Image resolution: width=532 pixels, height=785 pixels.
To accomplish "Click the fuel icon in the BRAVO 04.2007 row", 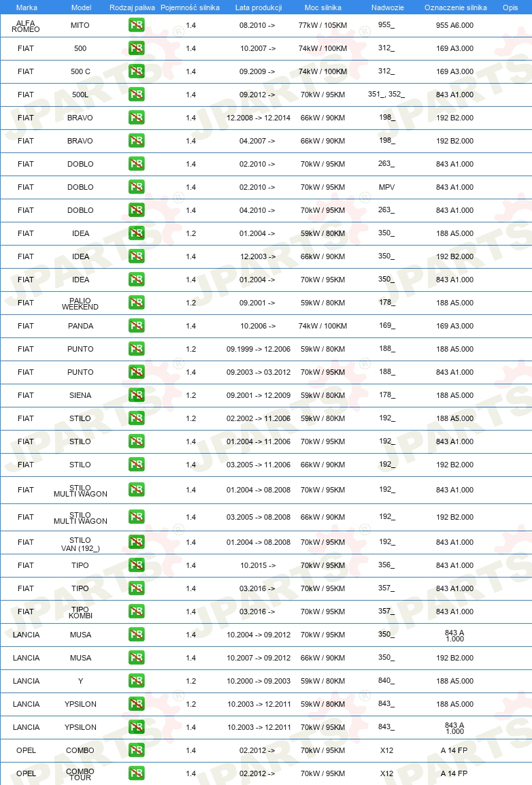I will pyautogui.click(x=136, y=141).
